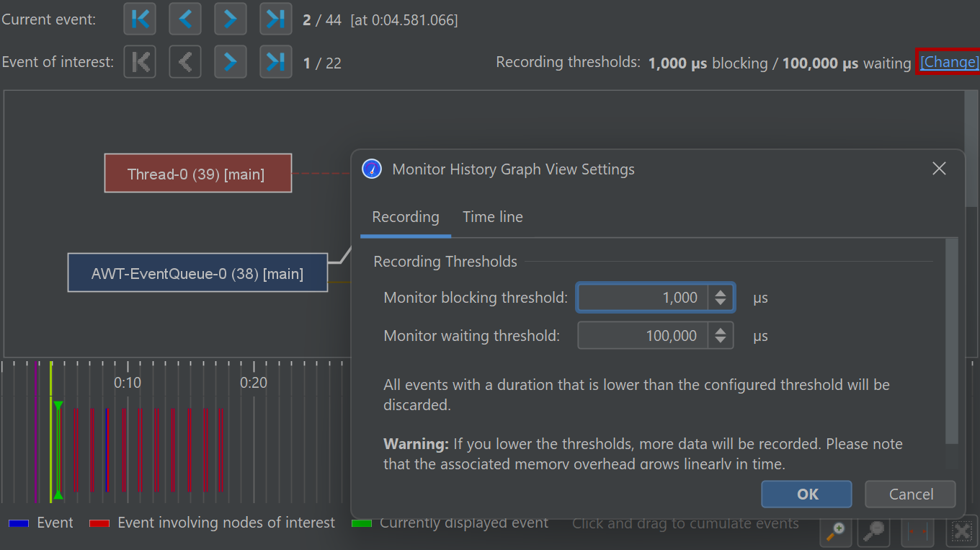980x550 pixels.
Task: Go to next current event
Action: point(231,19)
